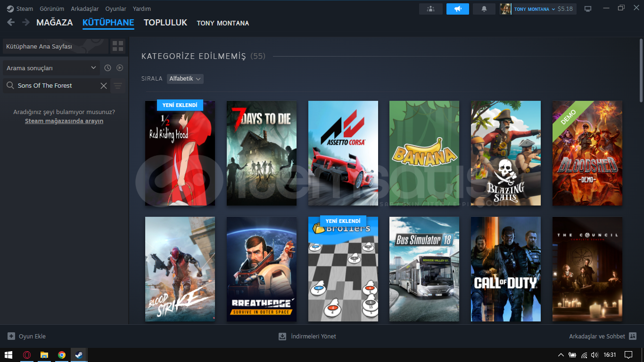Select the Assetto Corsa cover
Viewport: 644px width, 362px height.
click(343, 153)
